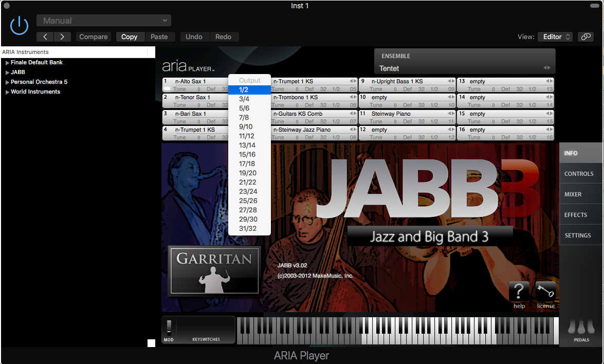This screenshot has height=364, width=604.
Task: Click arrows on empty slot 10
Action: click(x=451, y=98)
